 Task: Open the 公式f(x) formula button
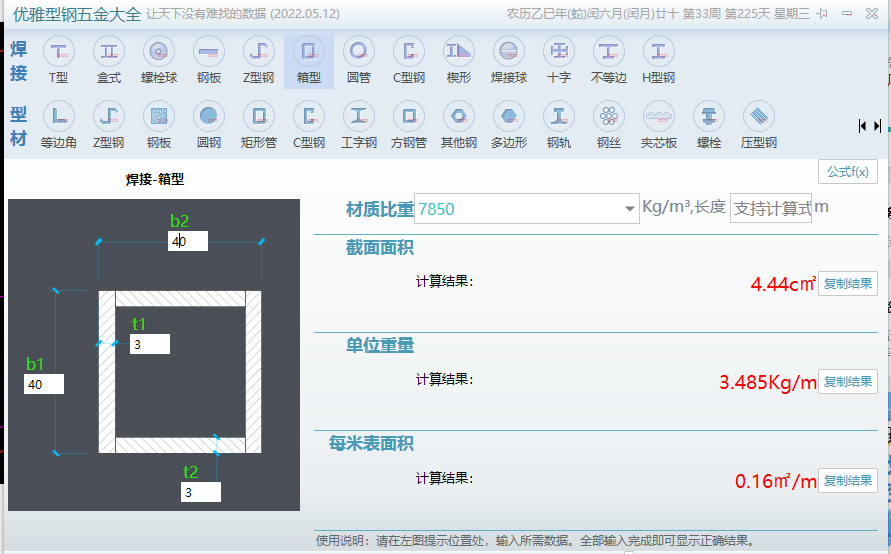(848, 172)
